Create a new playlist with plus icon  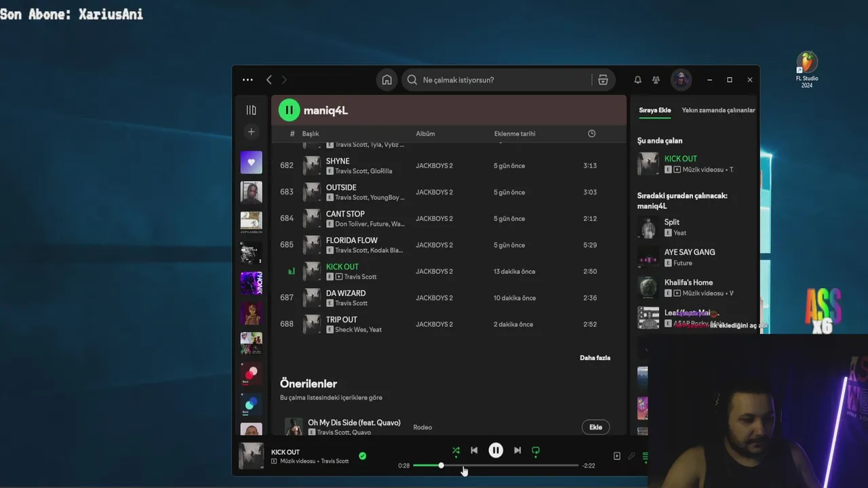(x=251, y=132)
